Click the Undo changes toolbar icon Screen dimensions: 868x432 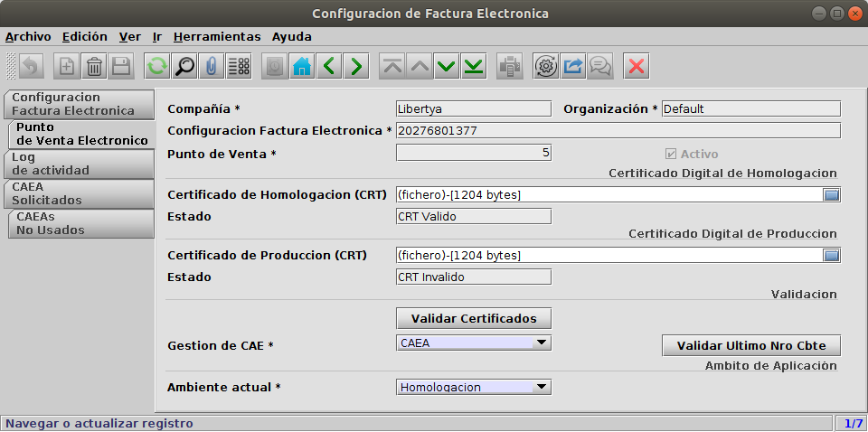pos(30,67)
